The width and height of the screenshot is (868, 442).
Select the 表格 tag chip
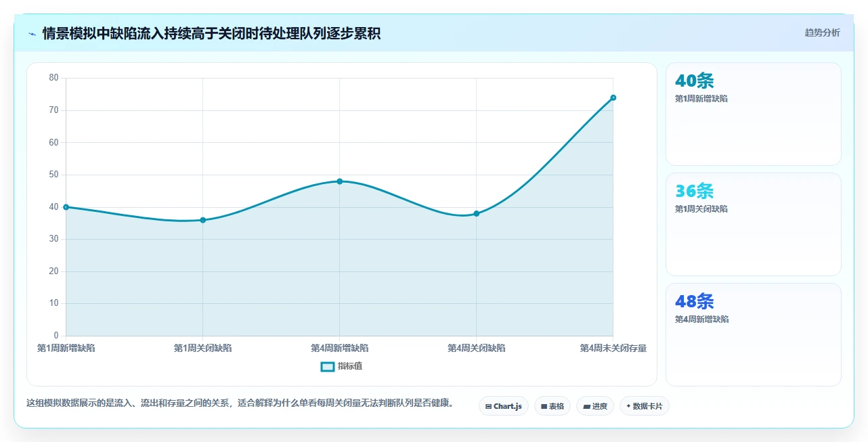552,406
